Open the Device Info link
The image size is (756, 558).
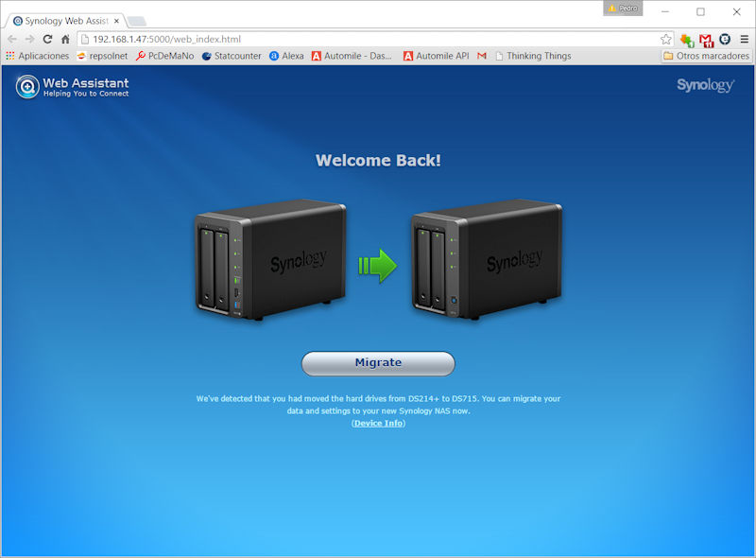coord(379,424)
